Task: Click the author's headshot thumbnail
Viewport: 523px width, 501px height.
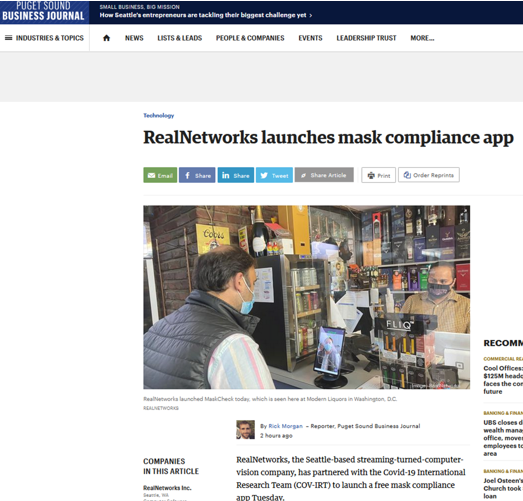Action: 245,430
